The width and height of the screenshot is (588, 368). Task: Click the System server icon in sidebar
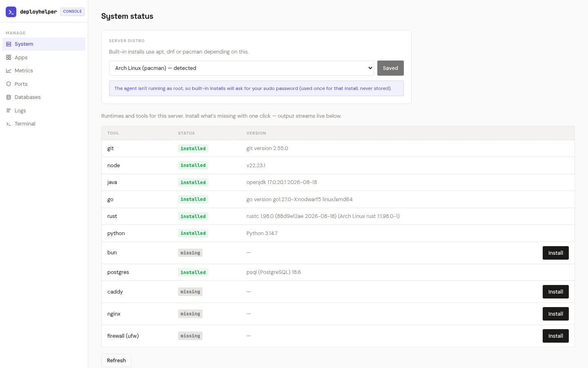click(9, 44)
